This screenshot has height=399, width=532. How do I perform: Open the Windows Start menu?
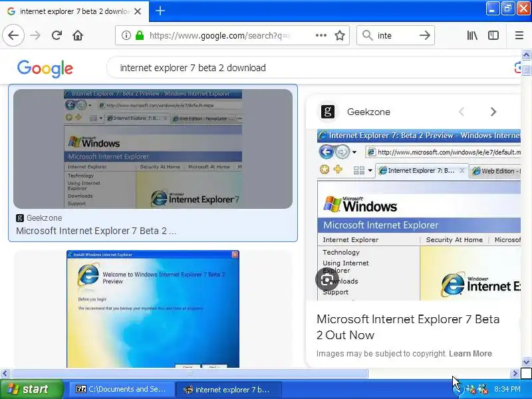(x=31, y=389)
